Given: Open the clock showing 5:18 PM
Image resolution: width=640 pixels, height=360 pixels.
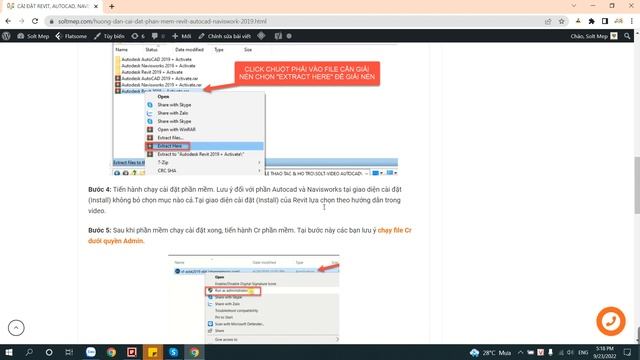Looking at the screenshot, I should [605, 353].
